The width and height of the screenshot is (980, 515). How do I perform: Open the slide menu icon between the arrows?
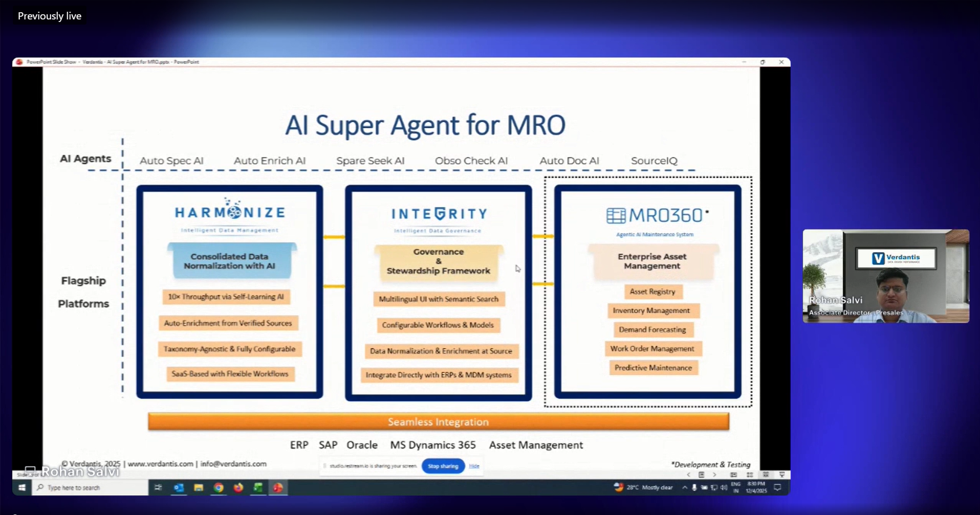point(701,475)
